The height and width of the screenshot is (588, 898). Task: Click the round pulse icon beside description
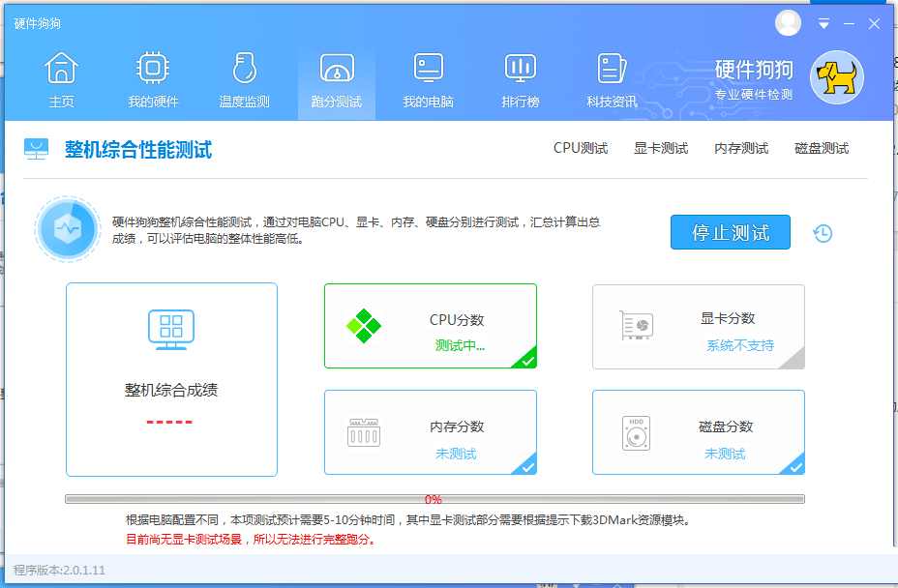click(68, 229)
